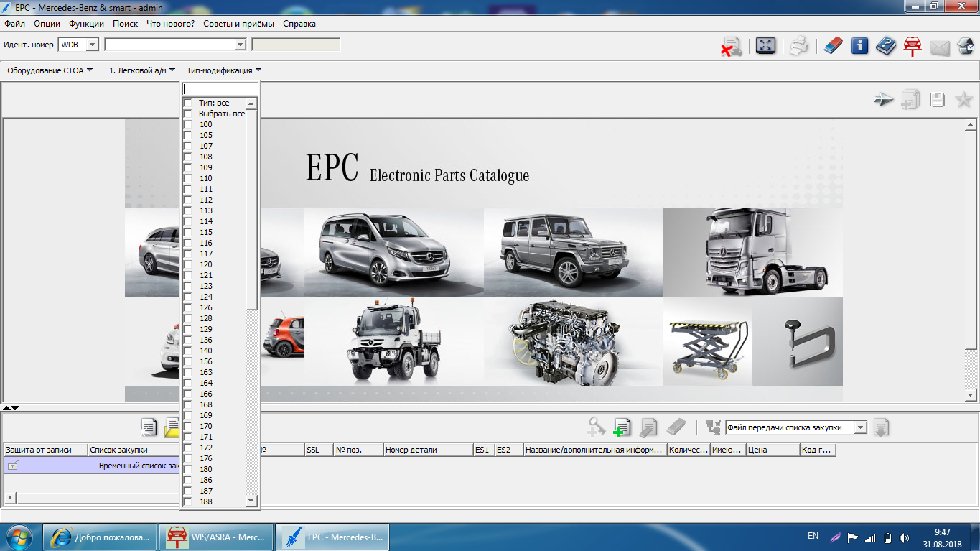Click the download arrow icon
Viewport: 980px width, 551px height.
pos(882,427)
